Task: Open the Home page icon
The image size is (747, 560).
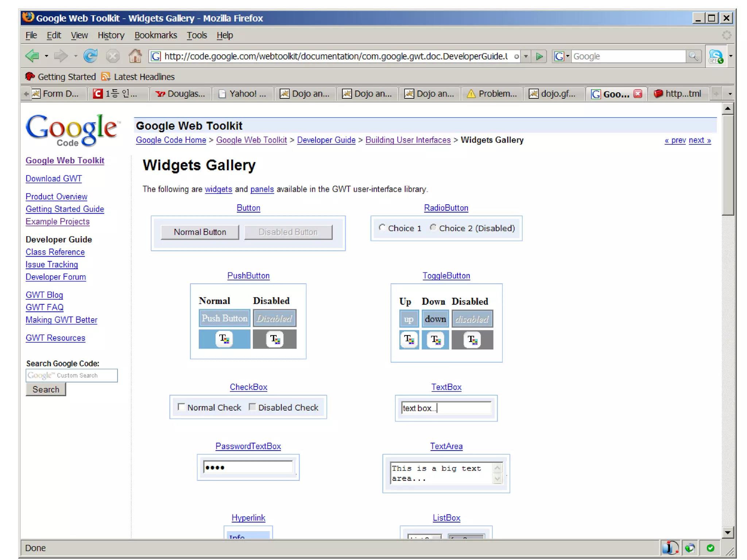Action: [x=135, y=56]
